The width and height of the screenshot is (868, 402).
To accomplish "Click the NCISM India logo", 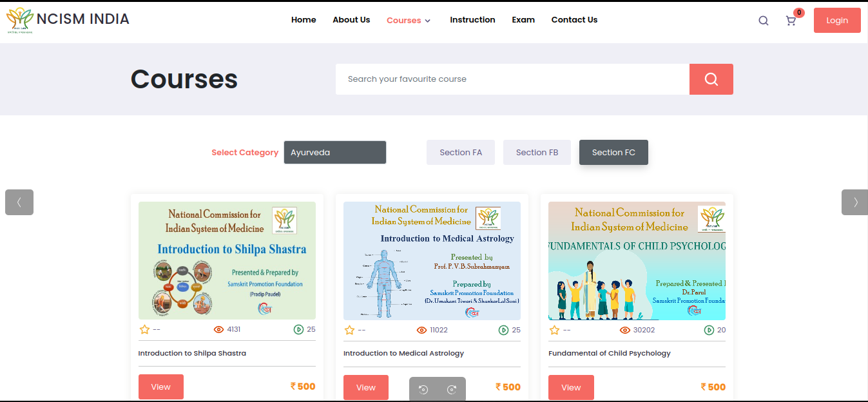I will tap(20, 21).
